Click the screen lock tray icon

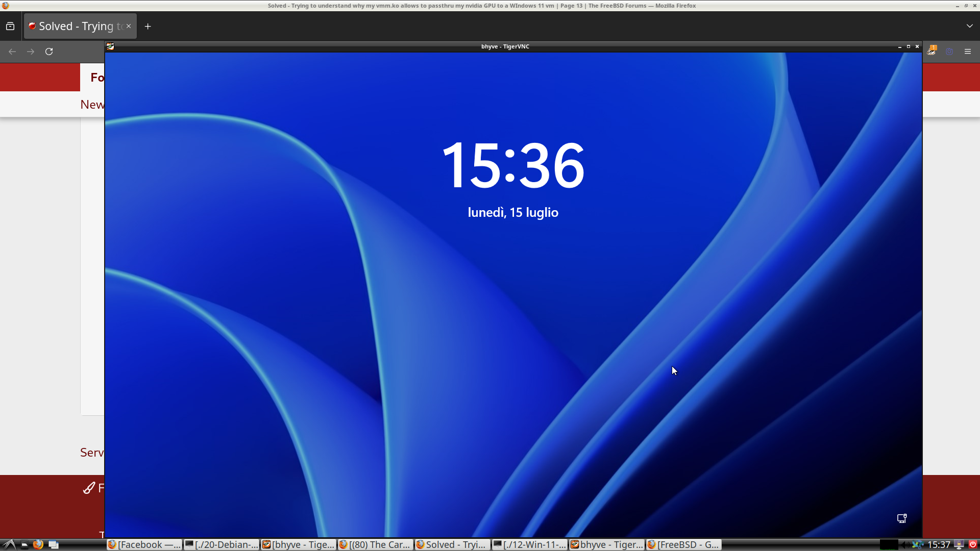pos(960,545)
